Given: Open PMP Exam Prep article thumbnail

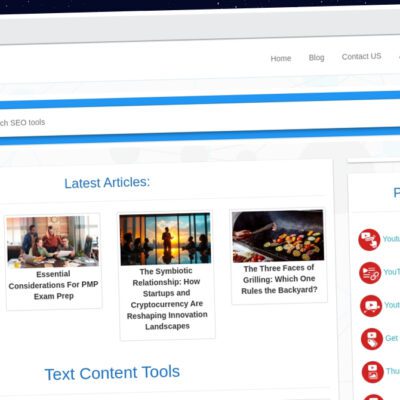Looking at the screenshot, I should point(53,242).
